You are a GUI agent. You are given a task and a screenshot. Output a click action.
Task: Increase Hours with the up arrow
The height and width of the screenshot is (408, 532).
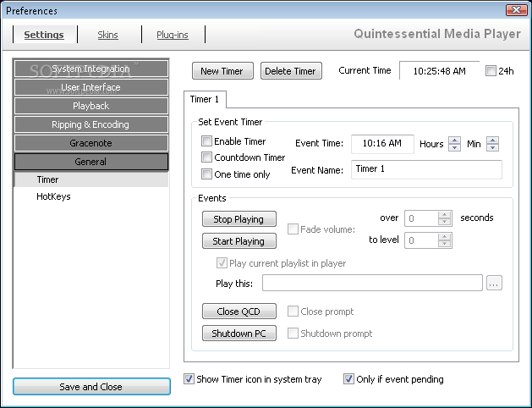click(454, 140)
